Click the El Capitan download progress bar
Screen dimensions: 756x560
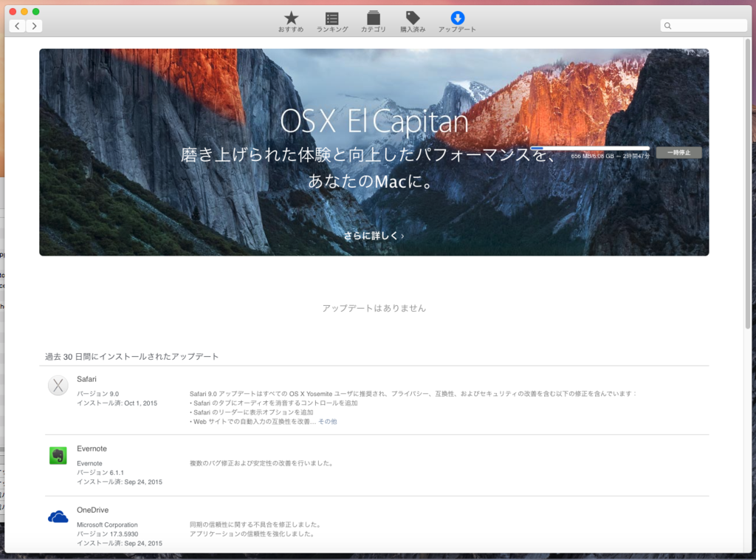[590, 148]
